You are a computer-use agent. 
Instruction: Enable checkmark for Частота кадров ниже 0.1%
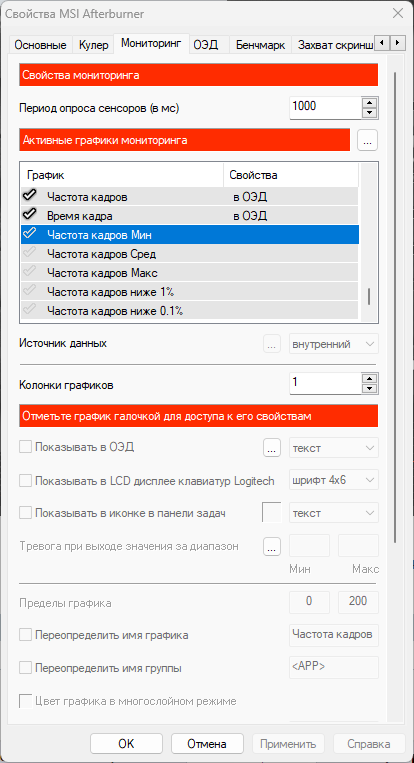coord(30,310)
